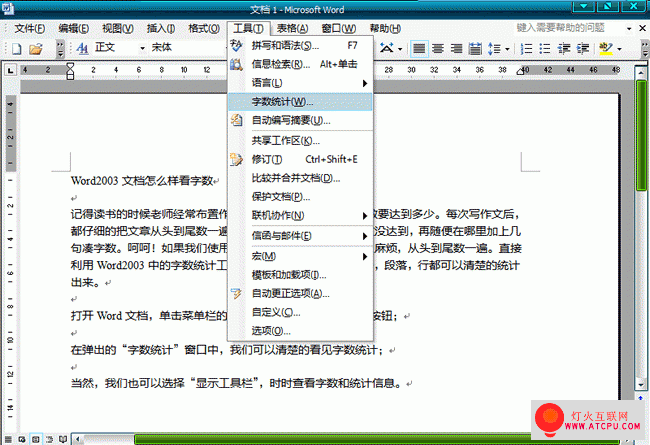650x445 pixels.
Task: Expand the 信函与邮件(E) submenu
Action: coord(301,236)
